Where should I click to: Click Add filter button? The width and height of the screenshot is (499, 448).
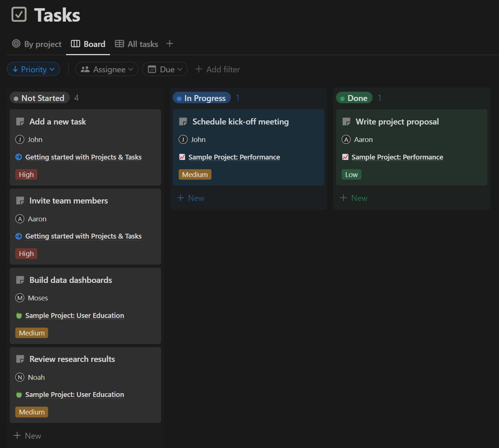click(218, 69)
